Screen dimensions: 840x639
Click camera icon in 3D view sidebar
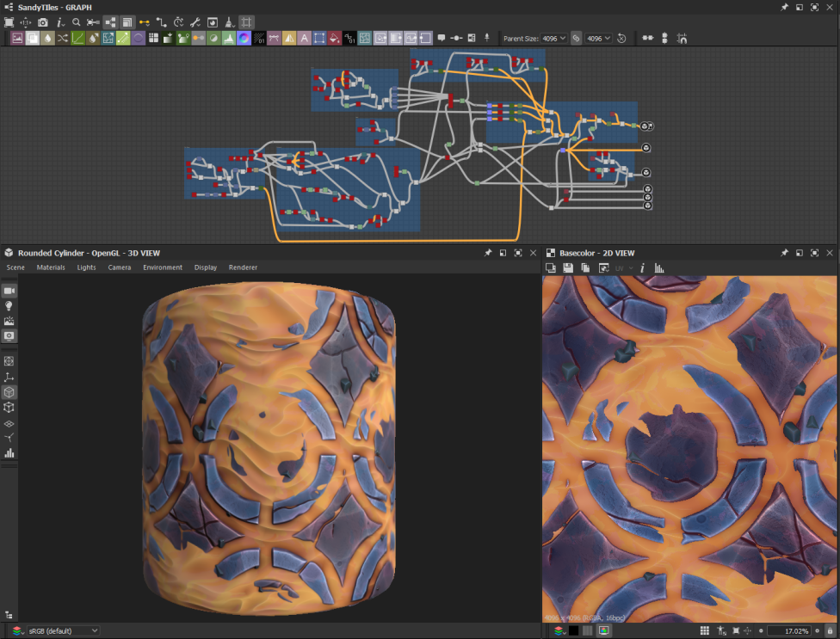9,291
